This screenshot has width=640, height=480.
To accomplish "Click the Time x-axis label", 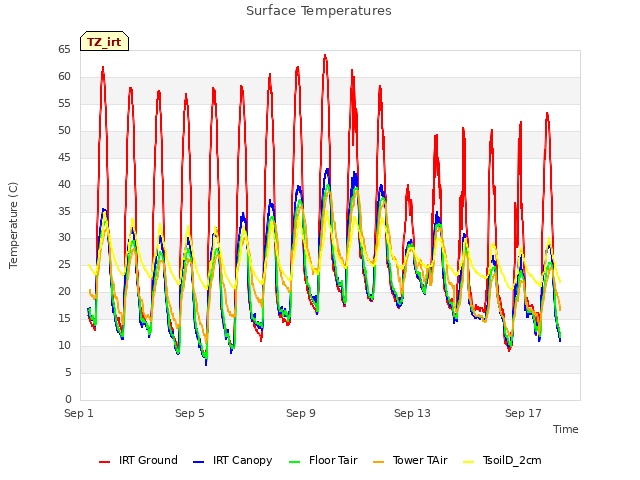I will tap(566, 429).
